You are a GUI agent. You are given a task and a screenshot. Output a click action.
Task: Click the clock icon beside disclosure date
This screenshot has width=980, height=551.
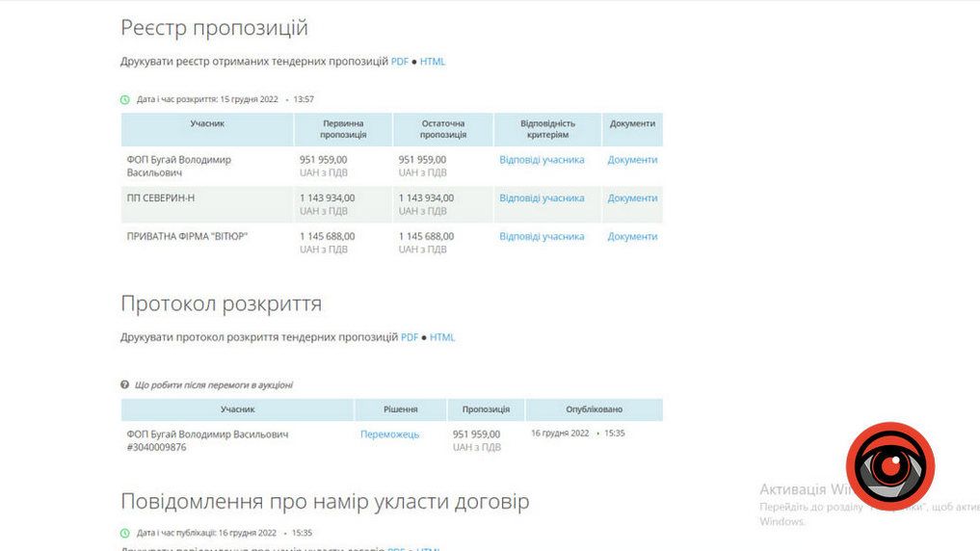click(x=125, y=99)
